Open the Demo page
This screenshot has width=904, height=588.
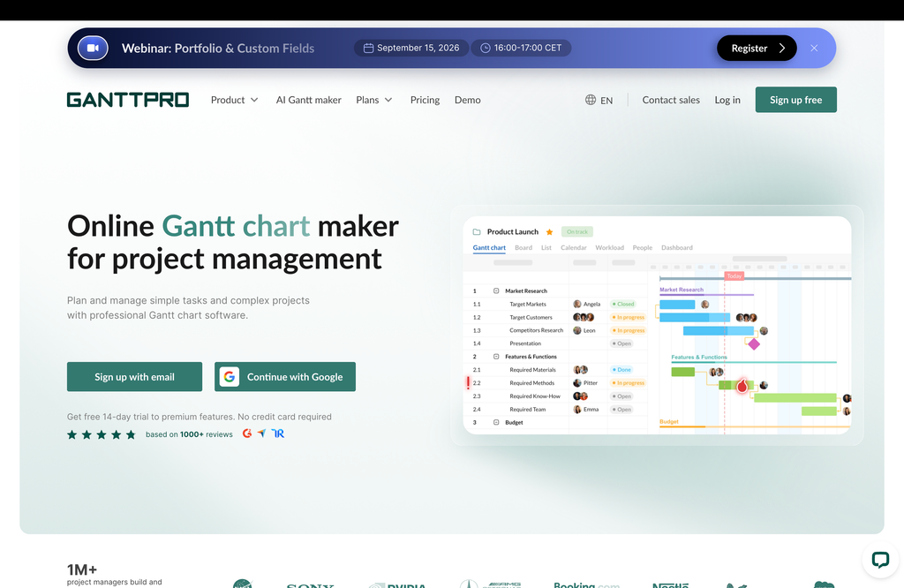click(468, 100)
